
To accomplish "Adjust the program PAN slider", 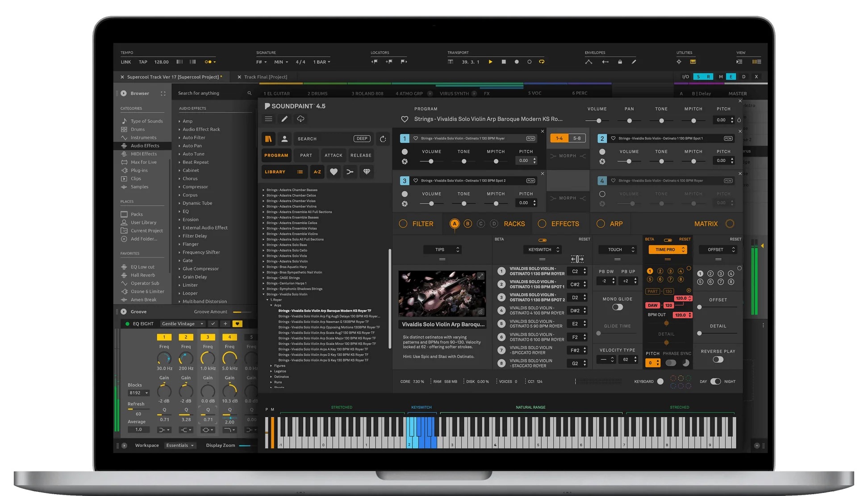I will [629, 121].
